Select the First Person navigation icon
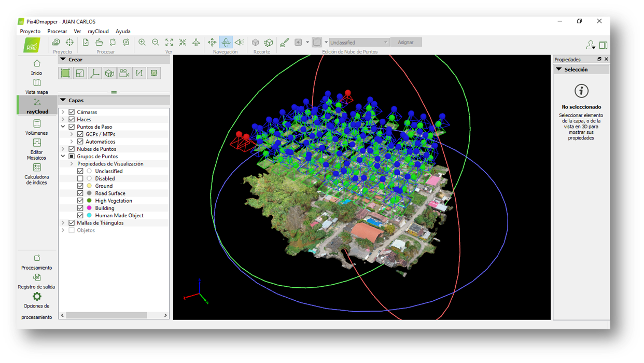Image resolution: width=644 pixels, height=363 pixels. 239,43
